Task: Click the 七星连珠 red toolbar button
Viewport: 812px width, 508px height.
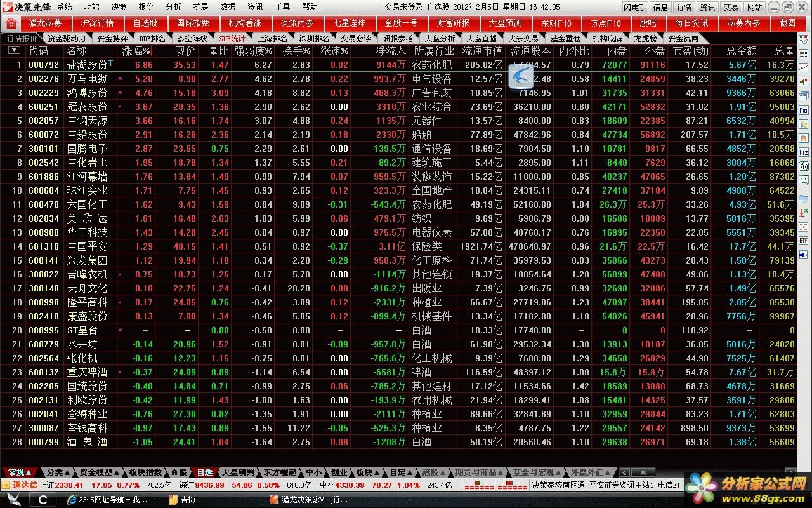Action: [x=349, y=23]
